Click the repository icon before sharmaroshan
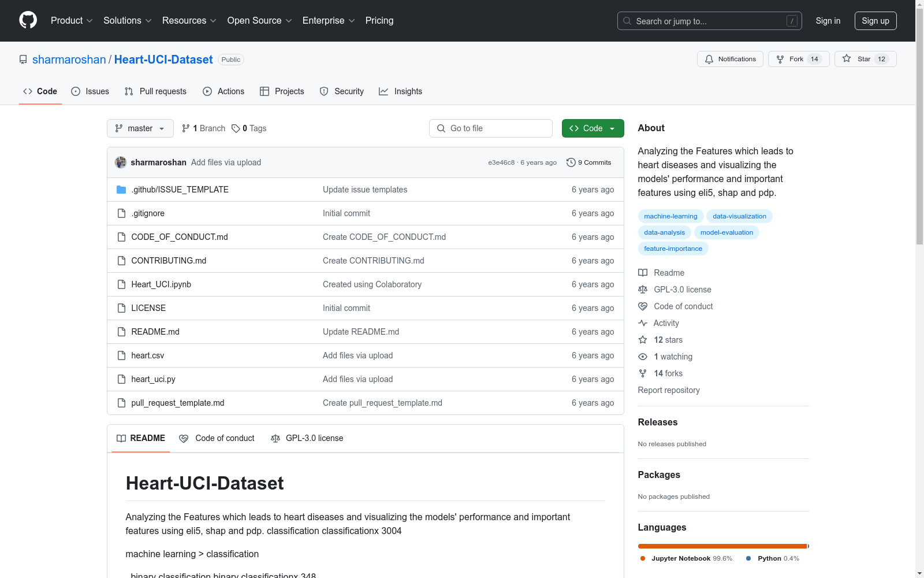Screen dimensions: 924x578 tap(23, 60)
